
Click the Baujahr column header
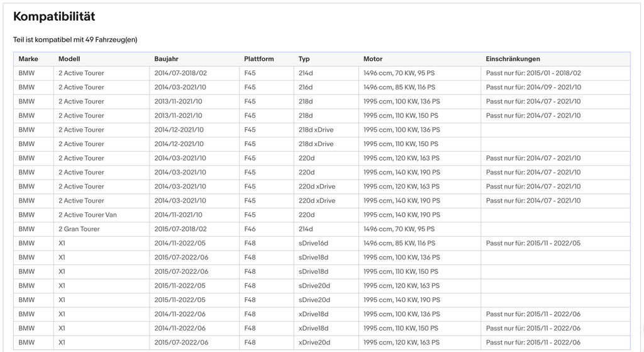pos(166,59)
